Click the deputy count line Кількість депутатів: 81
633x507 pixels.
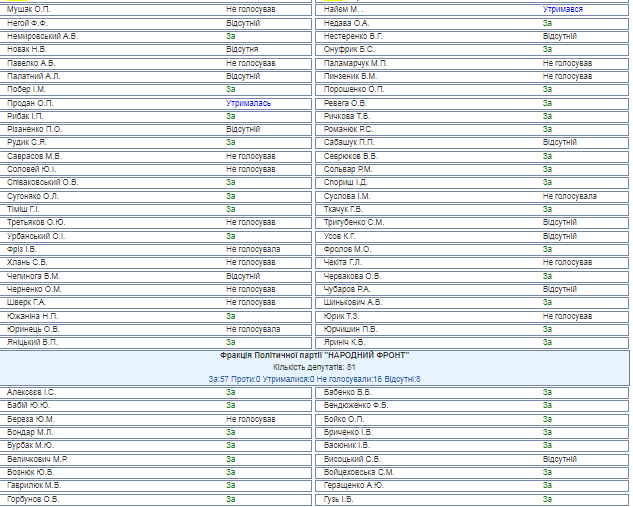315,367
